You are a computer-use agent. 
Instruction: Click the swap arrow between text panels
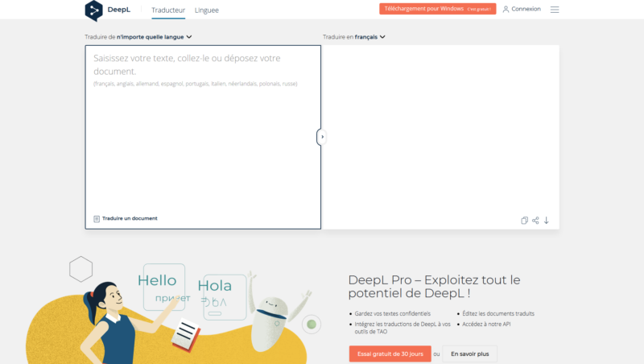(322, 137)
